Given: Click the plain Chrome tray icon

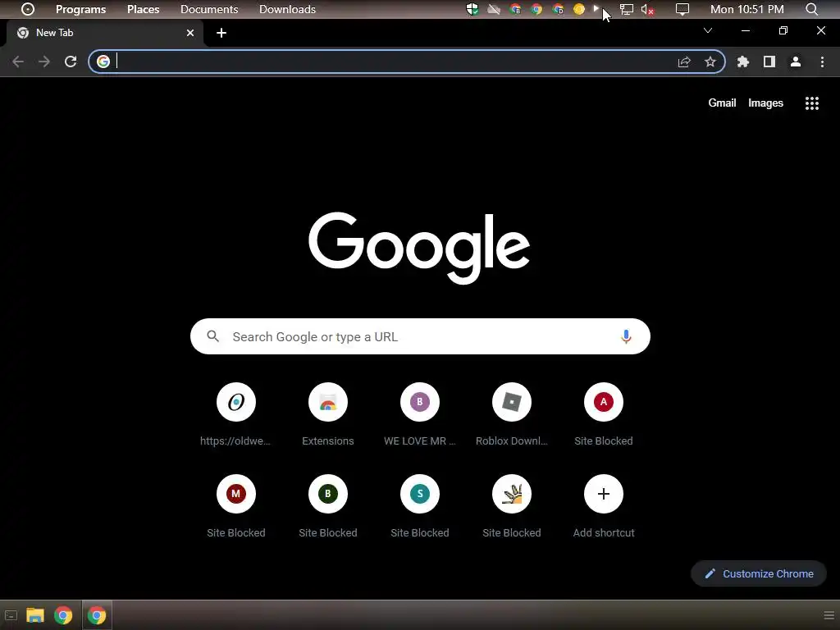Looking at the screenshot, I should (x=536, y=9).
